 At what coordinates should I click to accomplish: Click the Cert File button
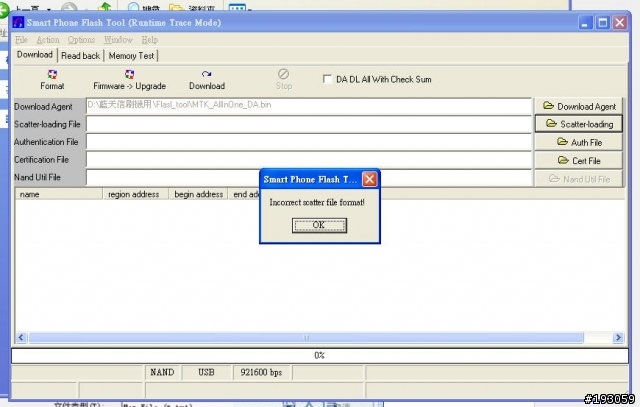point(578,160)
